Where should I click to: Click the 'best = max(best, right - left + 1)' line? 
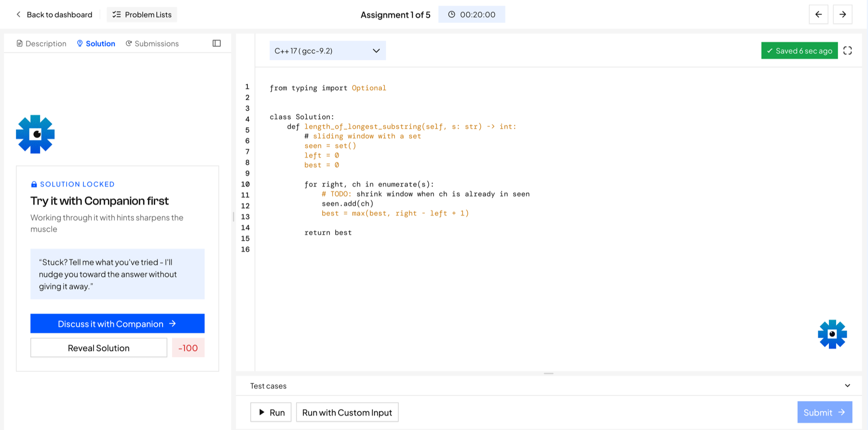[395, 213]
